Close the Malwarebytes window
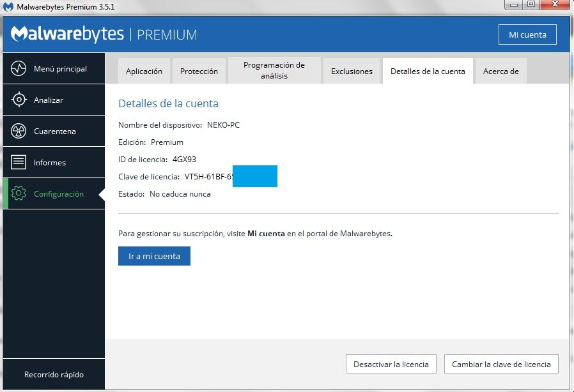Screen dimensions: 574x392 point(554,5)
